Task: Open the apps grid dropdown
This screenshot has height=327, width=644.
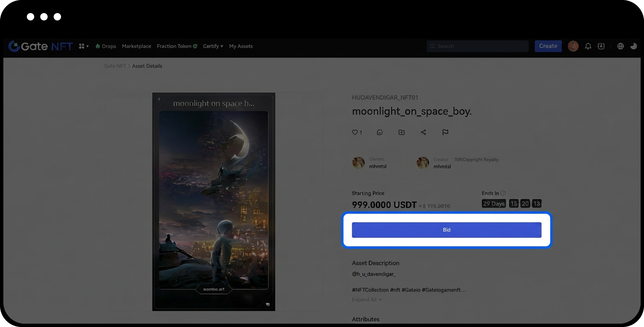Action: coord(84,46)
